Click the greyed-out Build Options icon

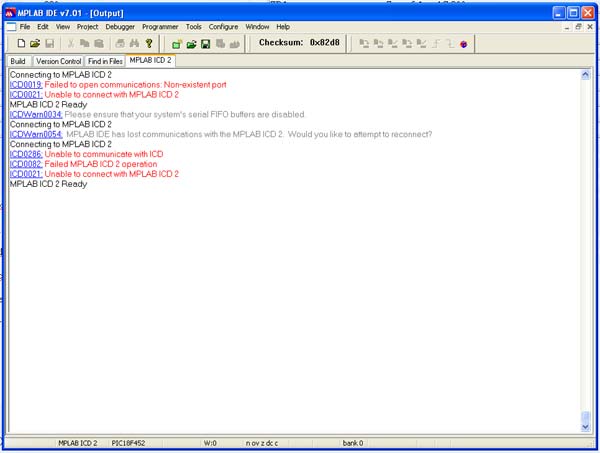(x=220, y=44)
